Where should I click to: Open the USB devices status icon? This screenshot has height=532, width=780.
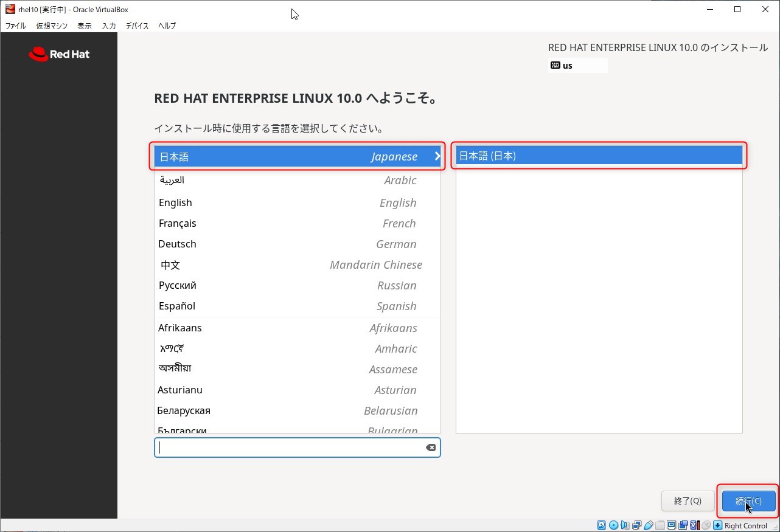[x=648, y=525]
